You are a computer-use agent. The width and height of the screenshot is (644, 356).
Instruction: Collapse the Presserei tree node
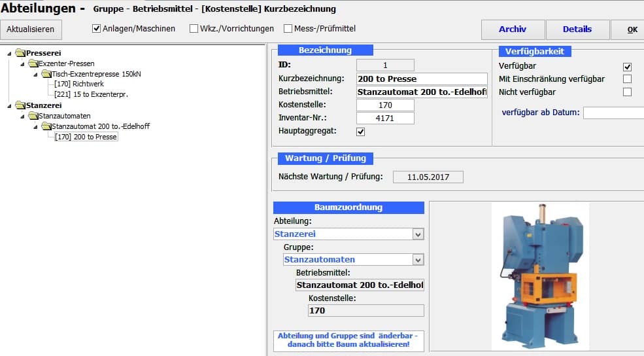(9, 53)
